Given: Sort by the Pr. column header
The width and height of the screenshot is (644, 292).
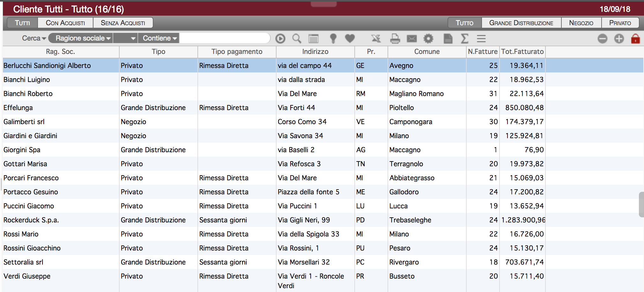Looking at the screenshot, I should click(x=371, y=52).
